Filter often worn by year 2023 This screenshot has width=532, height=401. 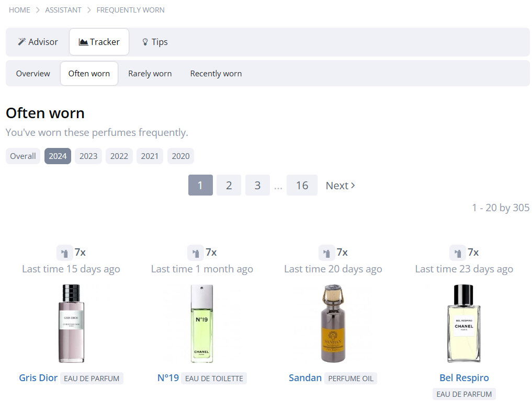[x=88, y=156]
